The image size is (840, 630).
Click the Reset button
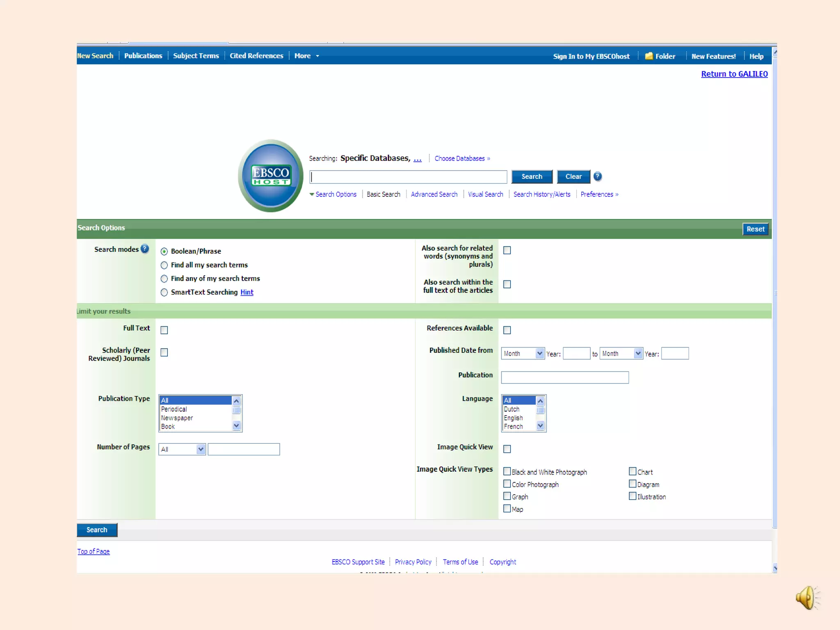pos(755,229)
